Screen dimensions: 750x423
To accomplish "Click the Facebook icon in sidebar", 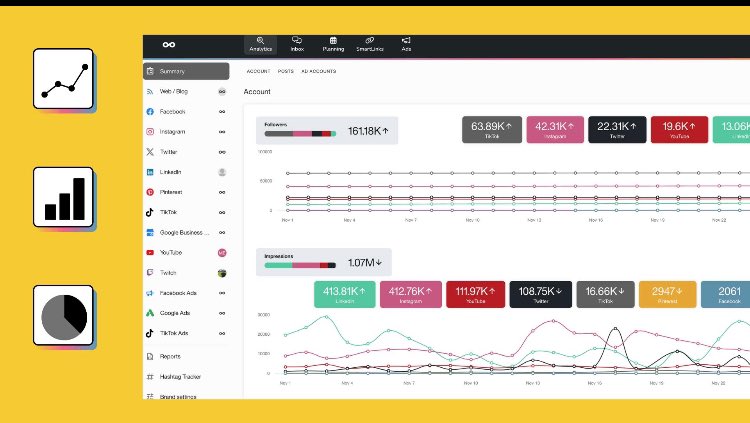I will 150,111.
